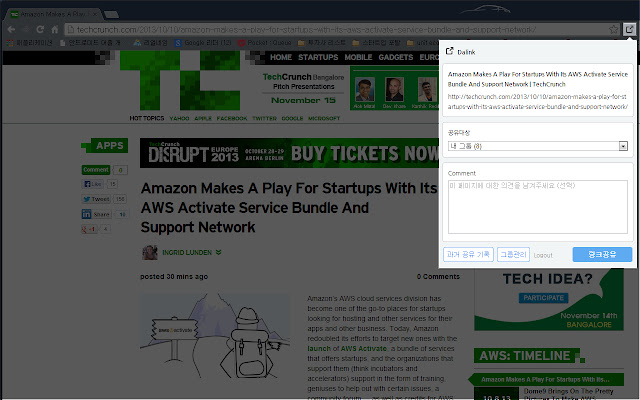Click the Dalink logo icon in popup header
640x400 pixels.
(x=449, y=51)
